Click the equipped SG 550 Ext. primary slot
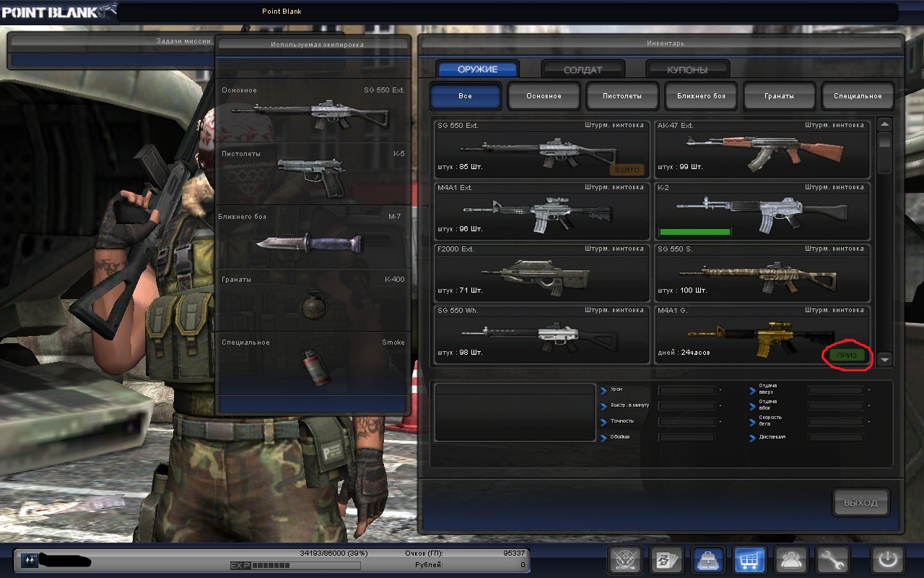Viewport: 924px width, 578px height. point(313,111)
